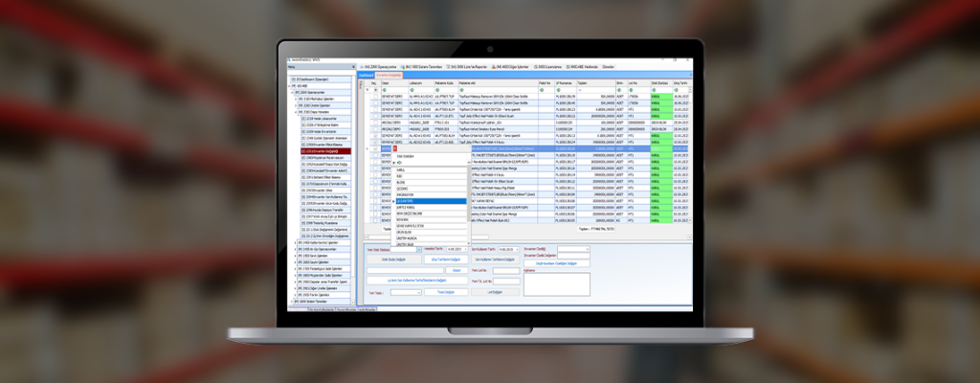980x383 pixels.
Task: Switch to the Dashboard tab
Action: coord(366,74)
